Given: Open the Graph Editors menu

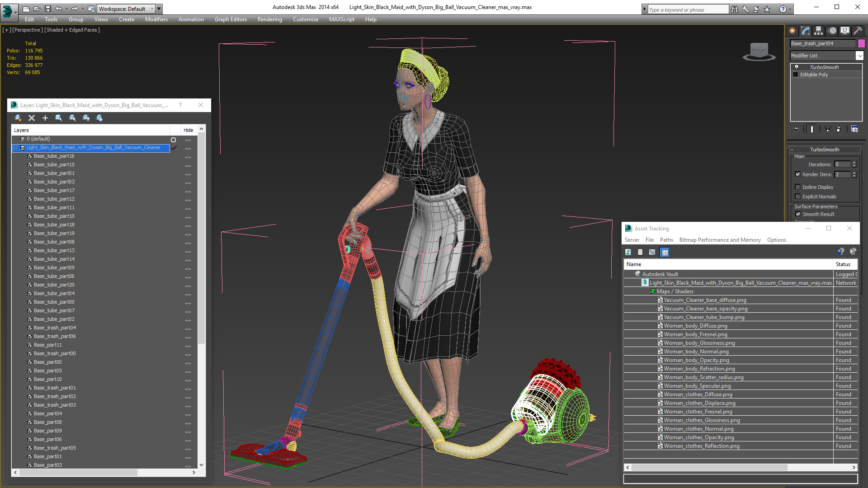Looking at the screenshot, I should pos(231,19).
